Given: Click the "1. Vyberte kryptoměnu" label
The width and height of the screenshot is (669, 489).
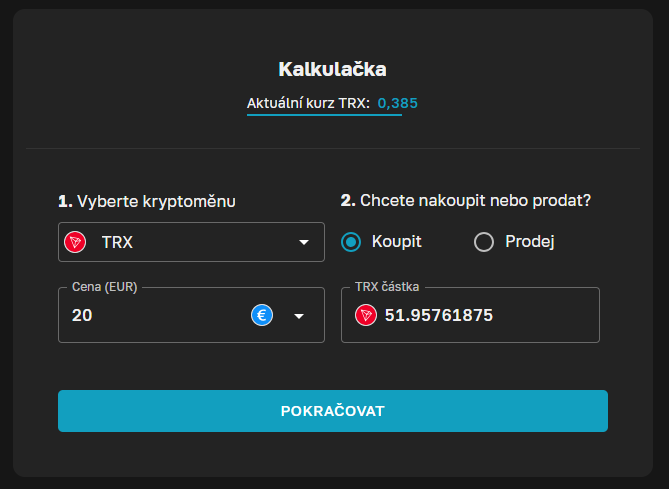Looking at the screenshot, I should (x=147, y=201).
